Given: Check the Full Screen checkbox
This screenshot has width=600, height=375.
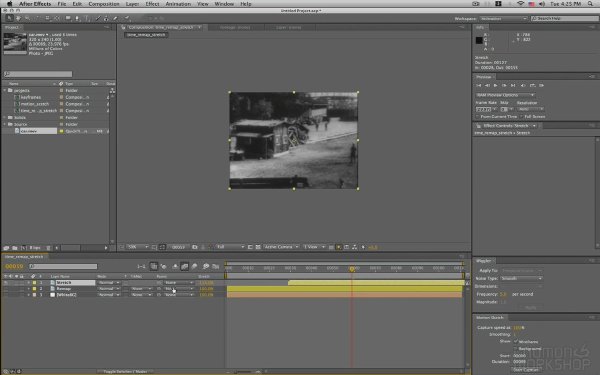Looking at the screenshot, I should (x=522, y=117).
